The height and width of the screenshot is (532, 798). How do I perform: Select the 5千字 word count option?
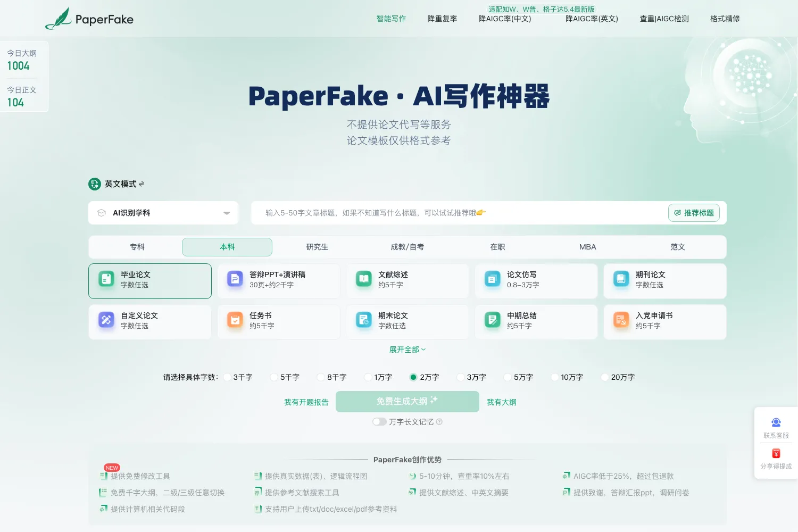click(x=285, y=377)
